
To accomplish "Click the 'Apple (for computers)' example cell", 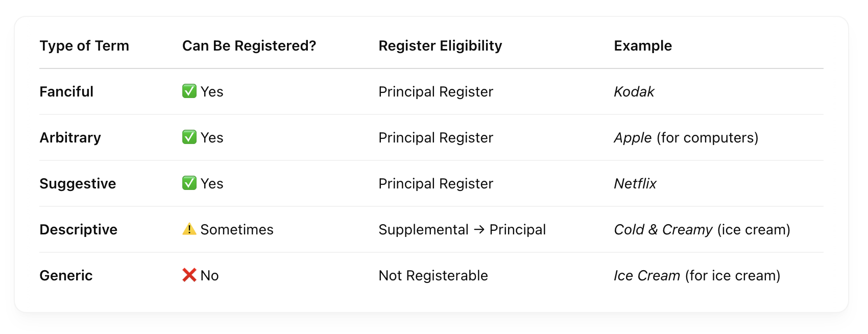I will (x=686, y=138).
